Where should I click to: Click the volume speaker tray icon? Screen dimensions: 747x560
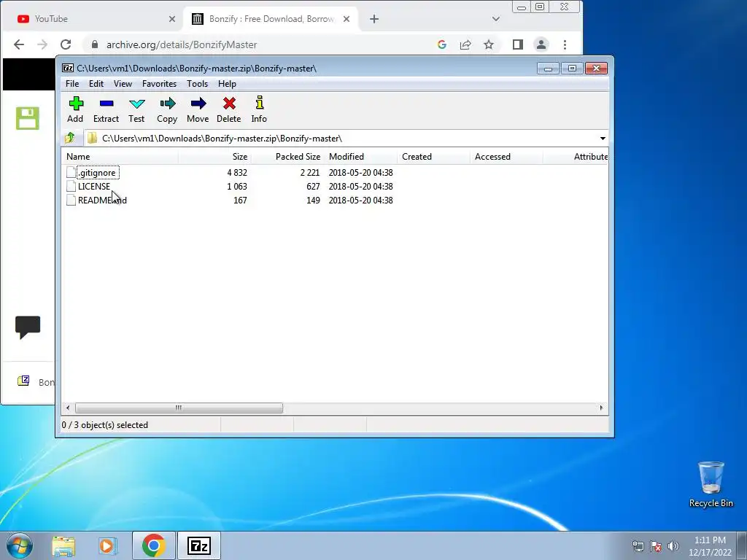tap(673, 545)
